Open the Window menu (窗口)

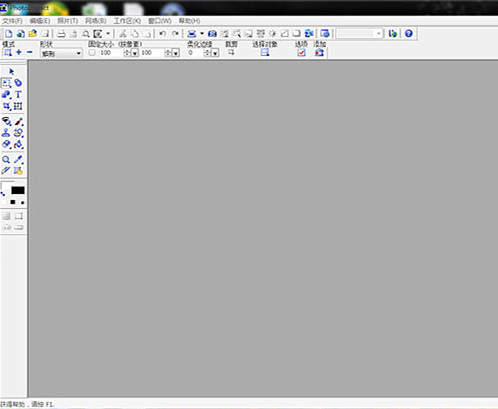160,21
